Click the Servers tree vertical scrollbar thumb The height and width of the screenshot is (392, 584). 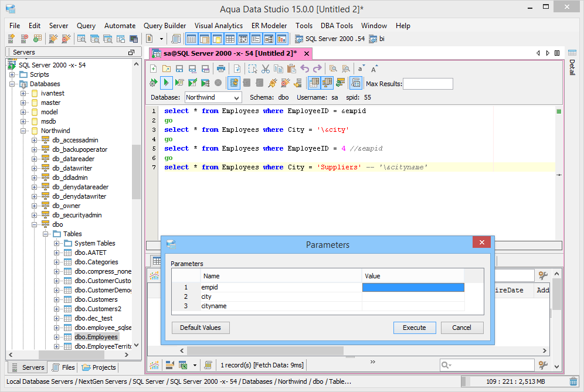136,172
